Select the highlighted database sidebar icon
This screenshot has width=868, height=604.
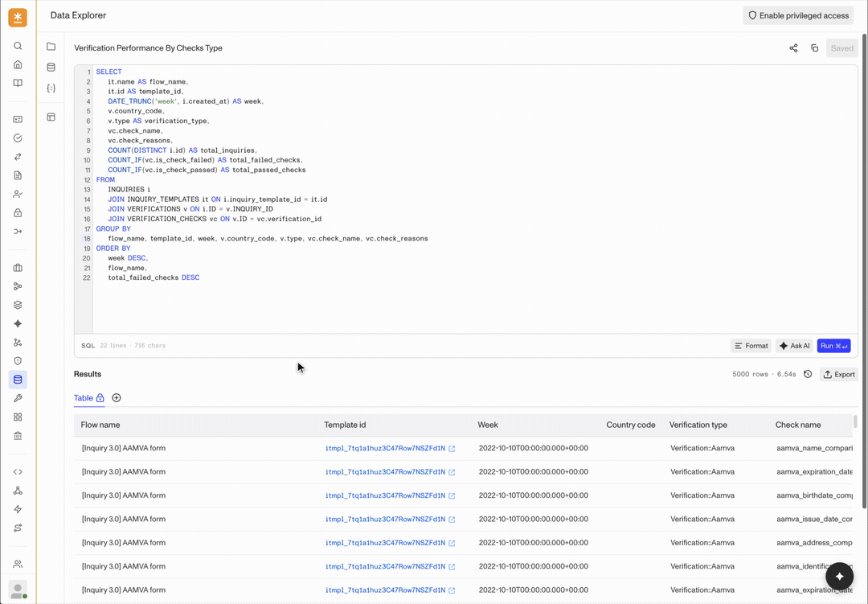[x=18, y=380]
